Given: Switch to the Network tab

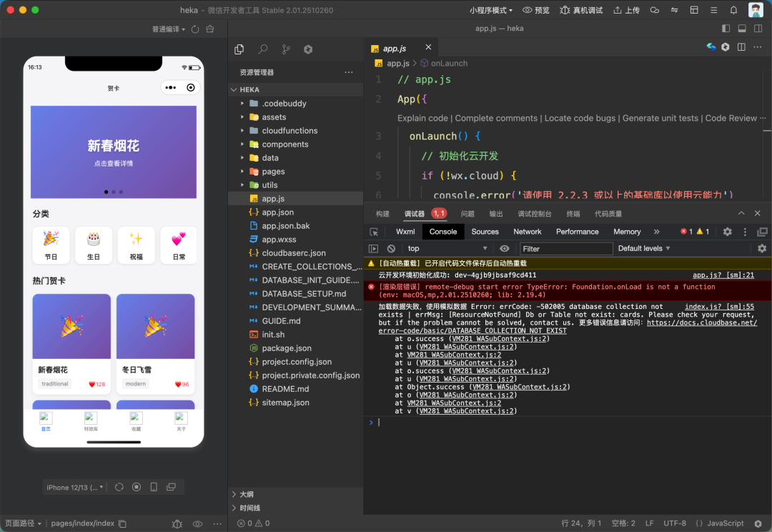Looking at the screenshot, I should pyautogui.click(x=527, y=232).
